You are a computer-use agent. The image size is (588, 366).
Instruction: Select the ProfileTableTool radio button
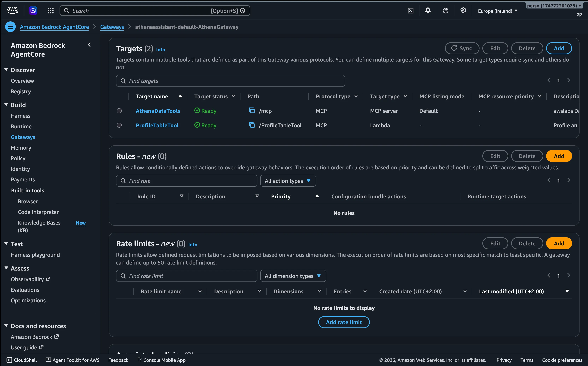point(119,125)
